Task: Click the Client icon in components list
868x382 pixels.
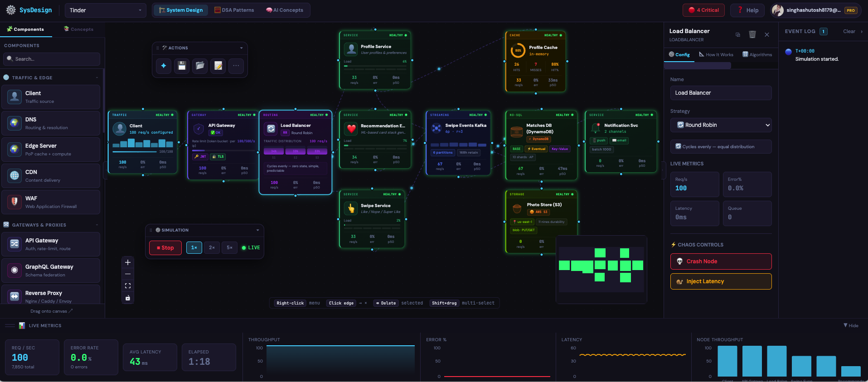Action: (15, 97)
